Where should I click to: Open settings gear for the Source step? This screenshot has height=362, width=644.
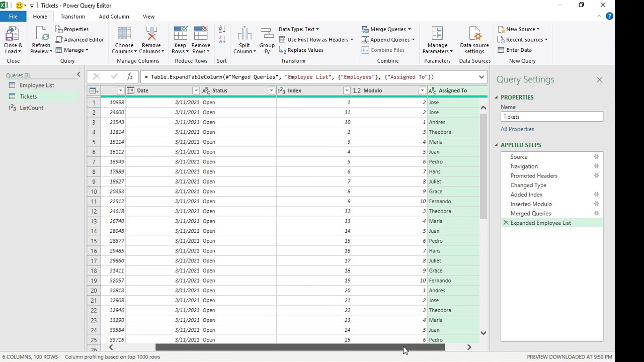coord(596,157)
